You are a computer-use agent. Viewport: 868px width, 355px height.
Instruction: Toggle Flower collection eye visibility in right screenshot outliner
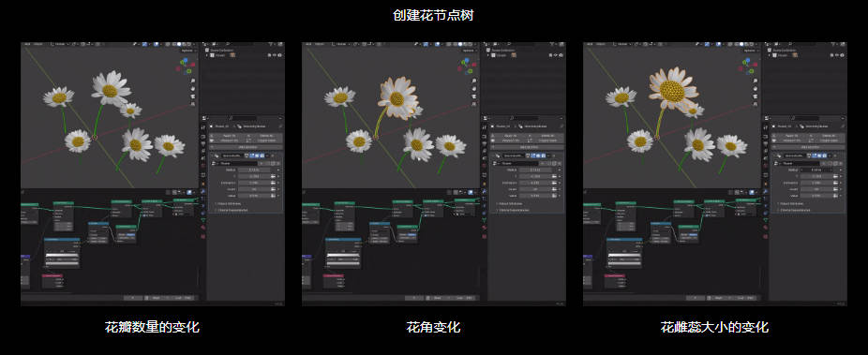tap(837, 55)
